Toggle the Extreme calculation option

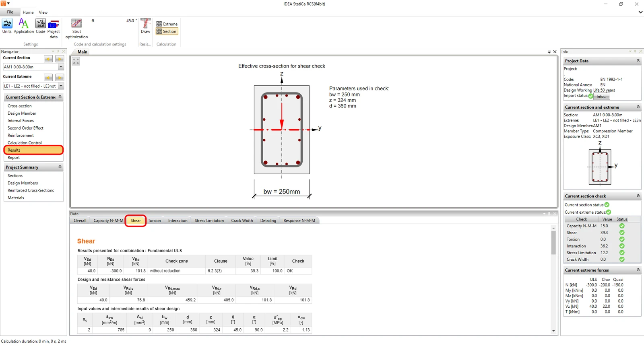click(167, 24)
